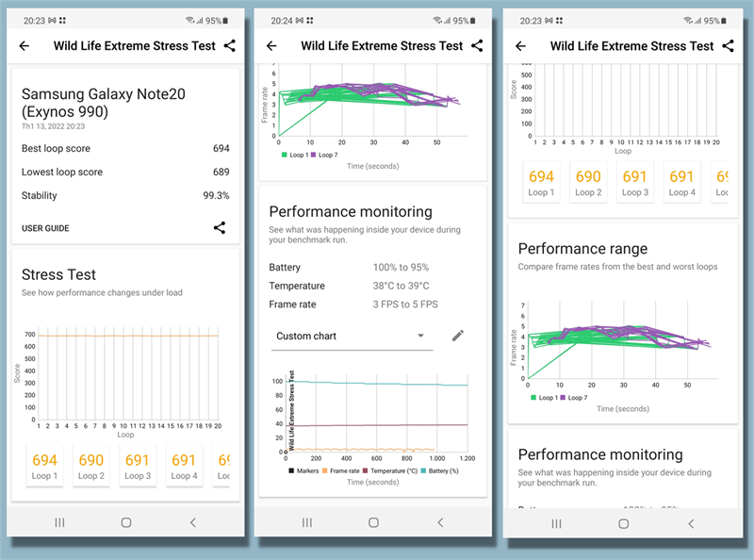The image size is (754, 560).
Task: Toggle Frame rate legend entry in custom chart
Action: pyautogui.click(x=341, y=471)
